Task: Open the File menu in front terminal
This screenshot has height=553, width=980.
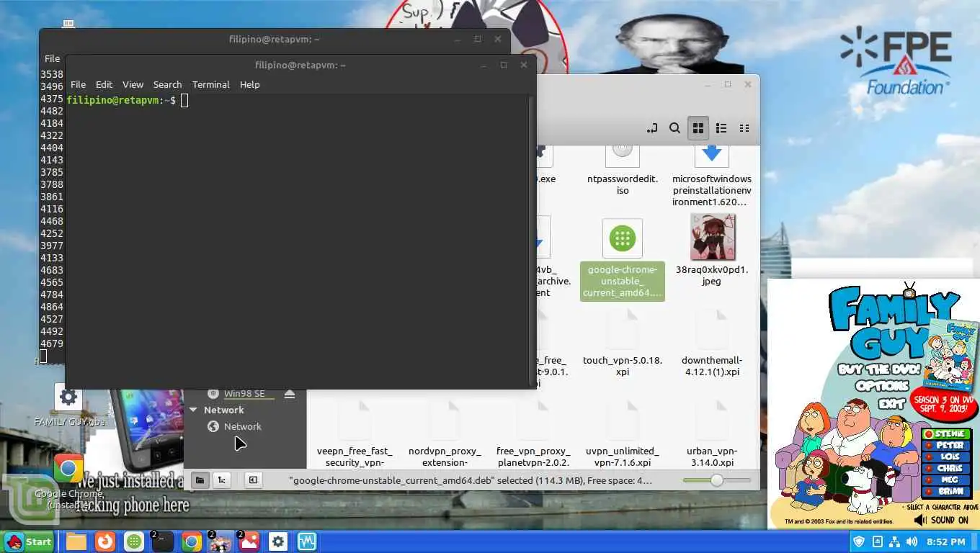Action: [x=78, y=84]
